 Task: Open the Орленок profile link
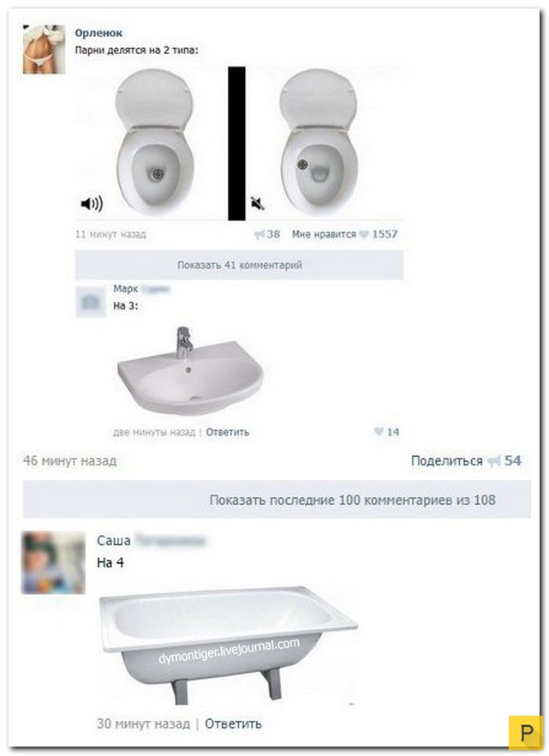coord(98,33)
